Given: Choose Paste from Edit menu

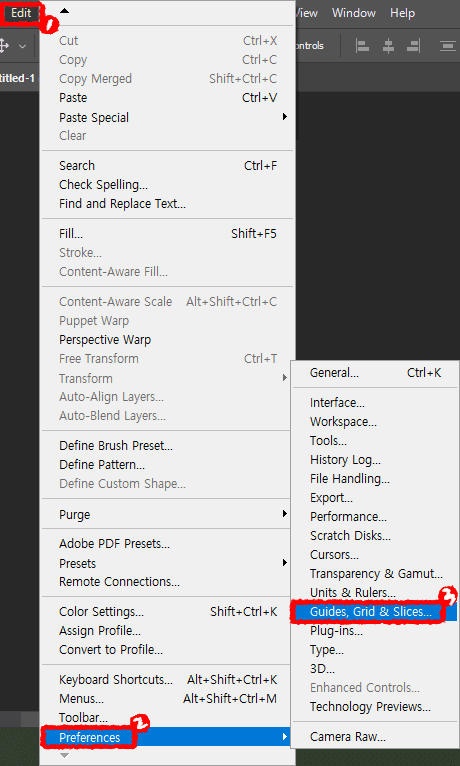Looking at the screenshot, I should (x=167, y=98).
